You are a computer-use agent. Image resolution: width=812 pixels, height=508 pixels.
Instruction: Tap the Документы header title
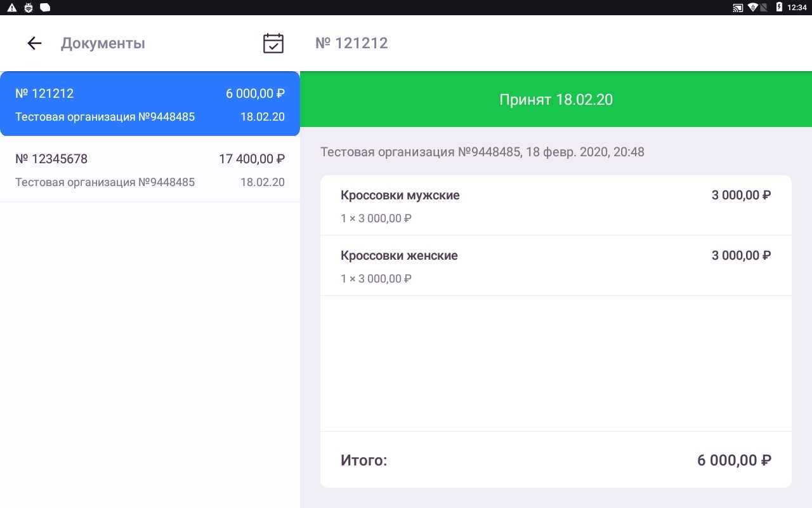tap(103, 43)
